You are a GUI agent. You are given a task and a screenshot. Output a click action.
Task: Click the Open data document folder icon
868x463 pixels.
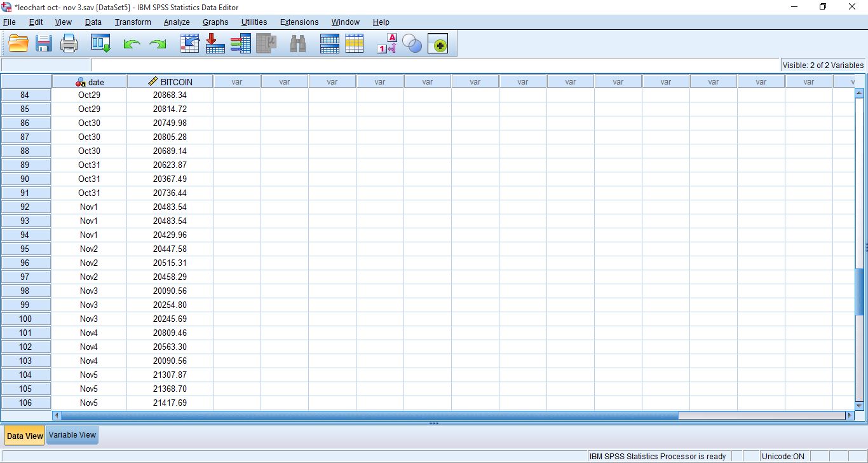tap(18, 44)
